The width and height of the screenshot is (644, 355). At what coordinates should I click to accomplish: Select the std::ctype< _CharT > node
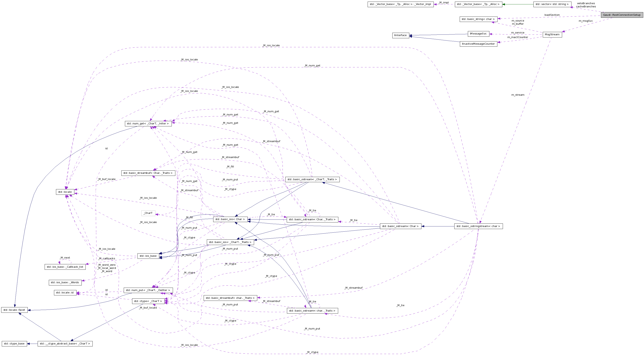pos(148,301)
